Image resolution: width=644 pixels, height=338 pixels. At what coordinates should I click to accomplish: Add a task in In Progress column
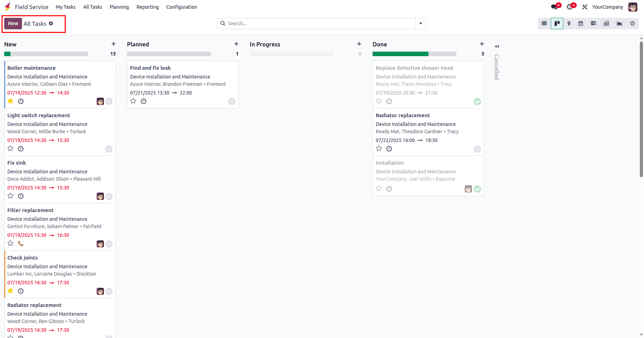point(359,44)
